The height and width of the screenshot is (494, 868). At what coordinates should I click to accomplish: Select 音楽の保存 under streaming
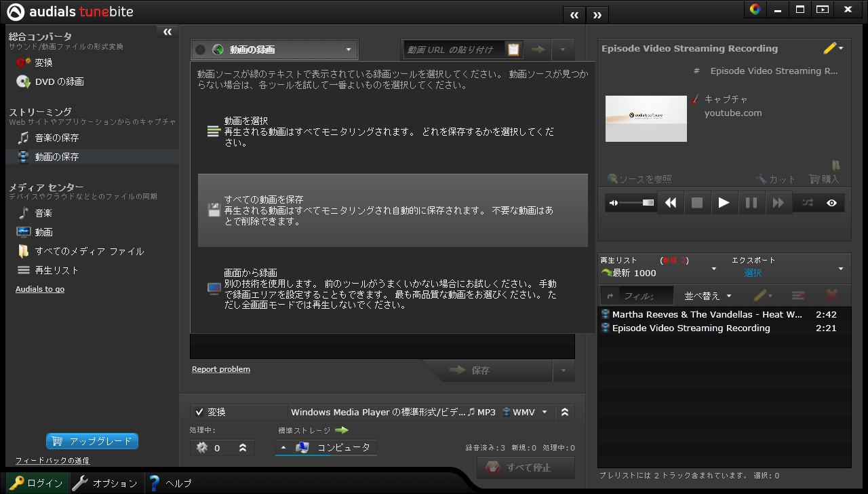coord(48,138)
